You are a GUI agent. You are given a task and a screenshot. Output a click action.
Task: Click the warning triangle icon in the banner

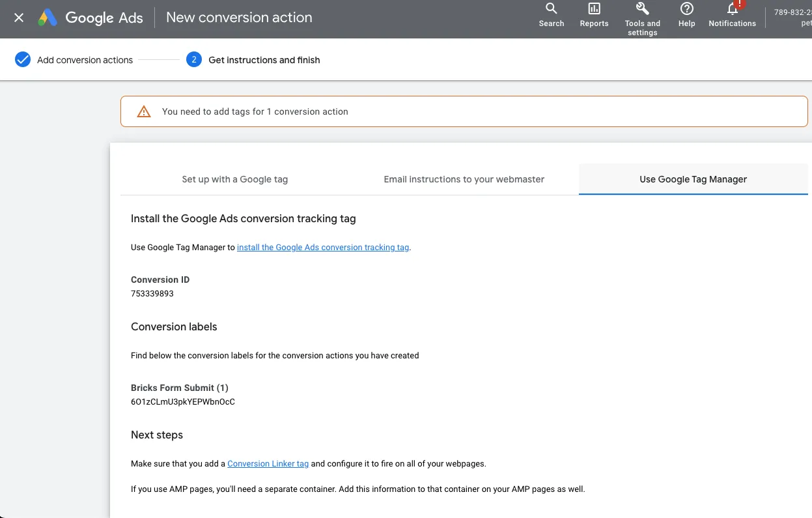point(144,111)
